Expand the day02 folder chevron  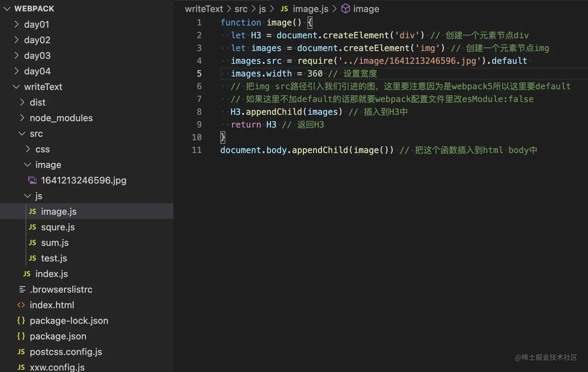[16, 40]
